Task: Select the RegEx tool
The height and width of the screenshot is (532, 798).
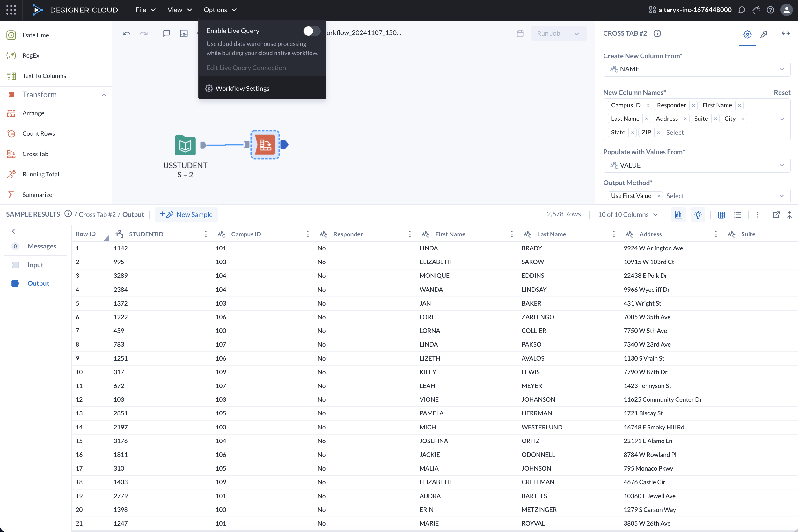Action: pyautogui.click(x=31, y=55)
